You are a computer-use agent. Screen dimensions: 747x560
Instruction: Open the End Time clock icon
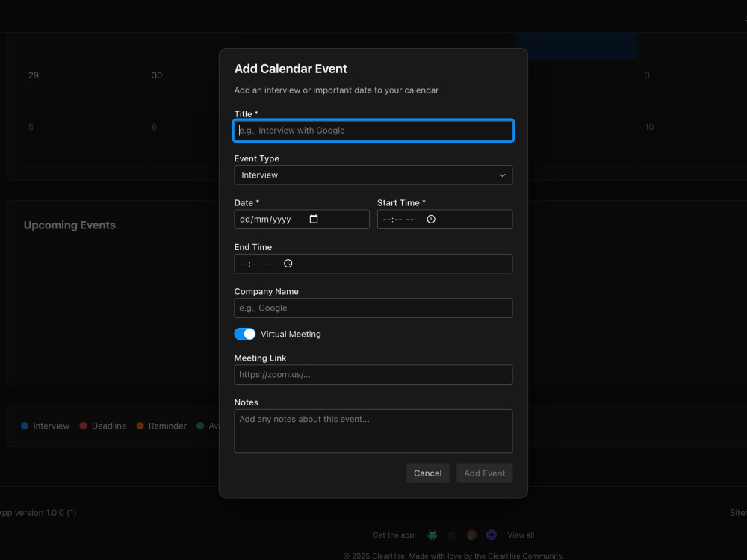point(288,264)
